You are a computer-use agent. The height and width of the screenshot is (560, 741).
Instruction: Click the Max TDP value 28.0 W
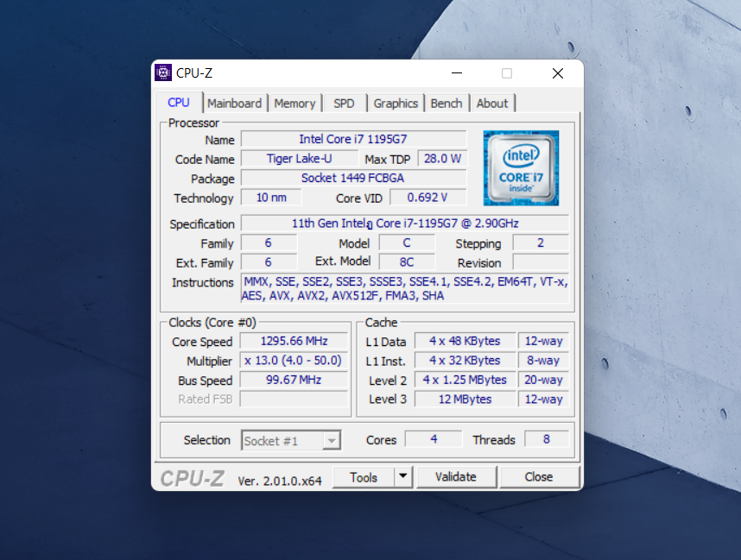coord(442,159)
